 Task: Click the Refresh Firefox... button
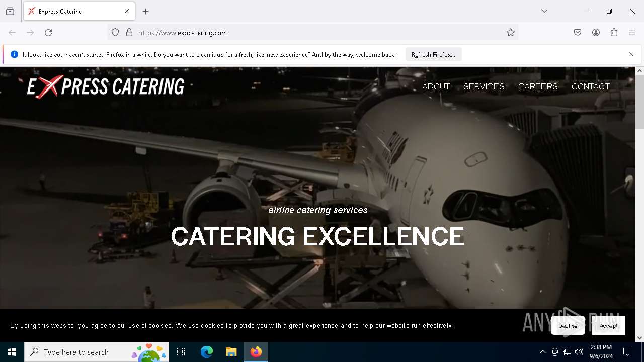tap(433, 54)
